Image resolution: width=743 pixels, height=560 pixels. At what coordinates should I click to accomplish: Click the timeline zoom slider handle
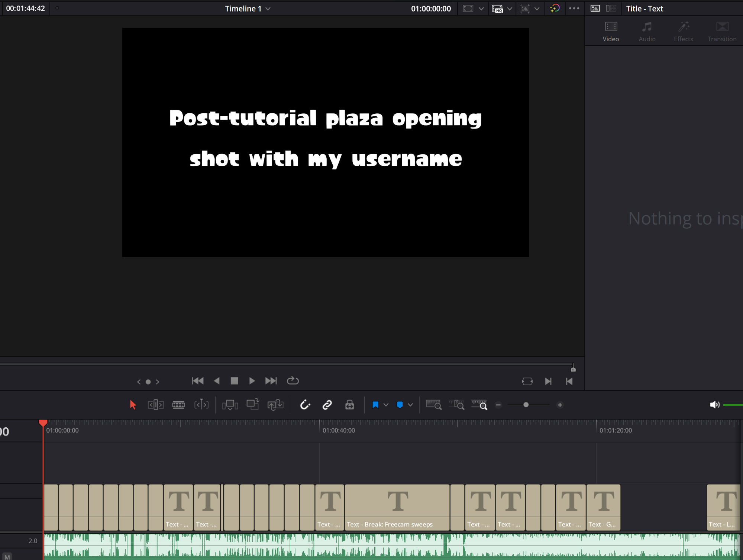[x=526, y=405]
